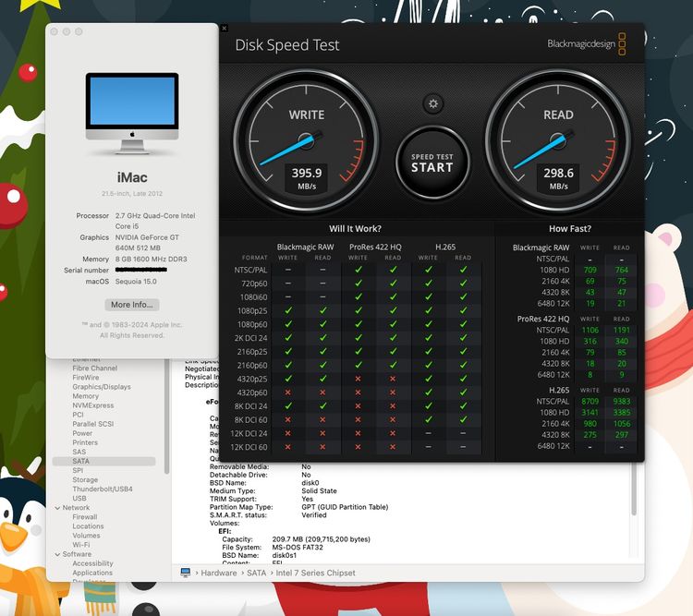Image resolution: width=693 pixels, height=616 pixels.
Task: Click the How Fast? heading
Action: coord(570,228)
